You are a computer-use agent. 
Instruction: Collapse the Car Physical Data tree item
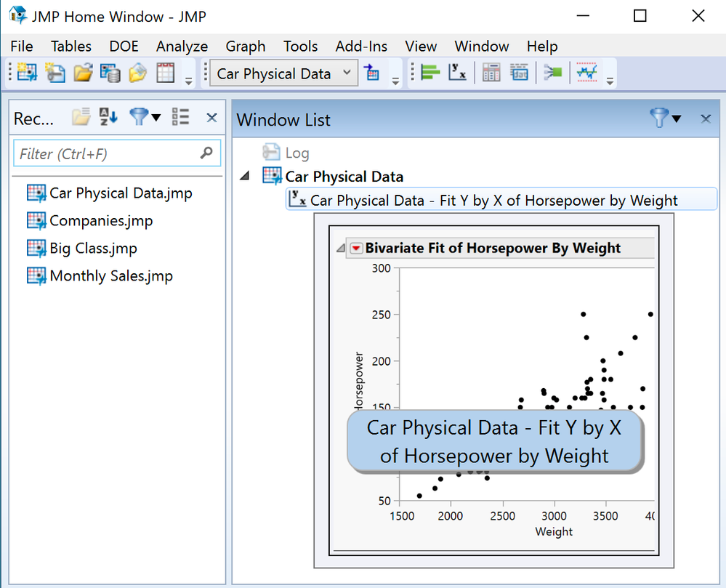(x=244, y=175)
